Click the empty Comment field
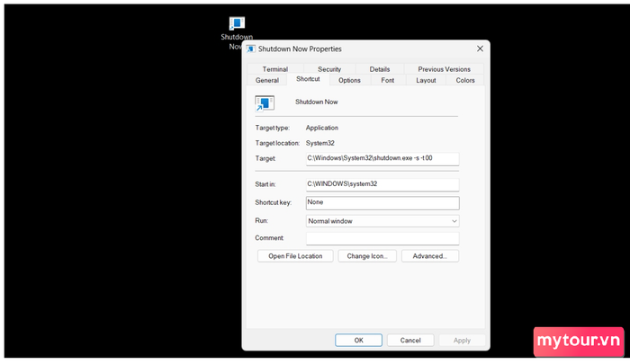The height and width of the screenshot is (364, 630). click(382, 238)
